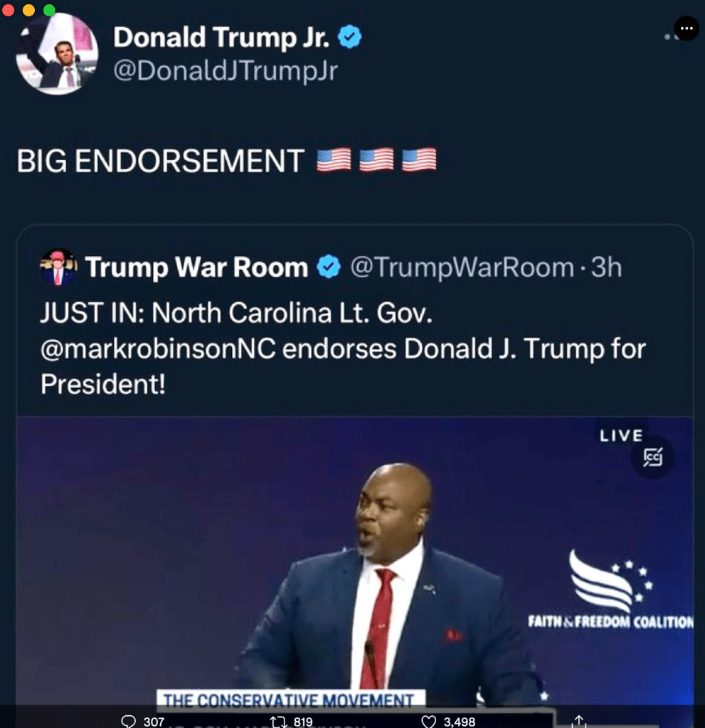Click verified badge next to Donald Trump Jr.

(x=349, y=37)
